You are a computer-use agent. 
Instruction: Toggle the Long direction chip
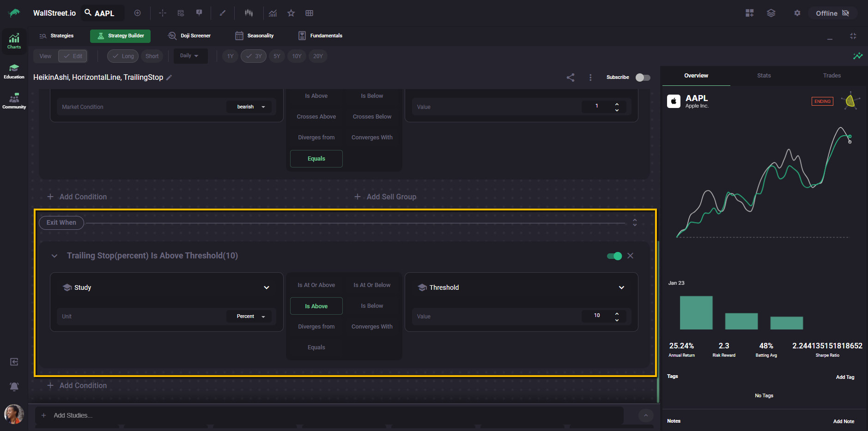[123, 56]
